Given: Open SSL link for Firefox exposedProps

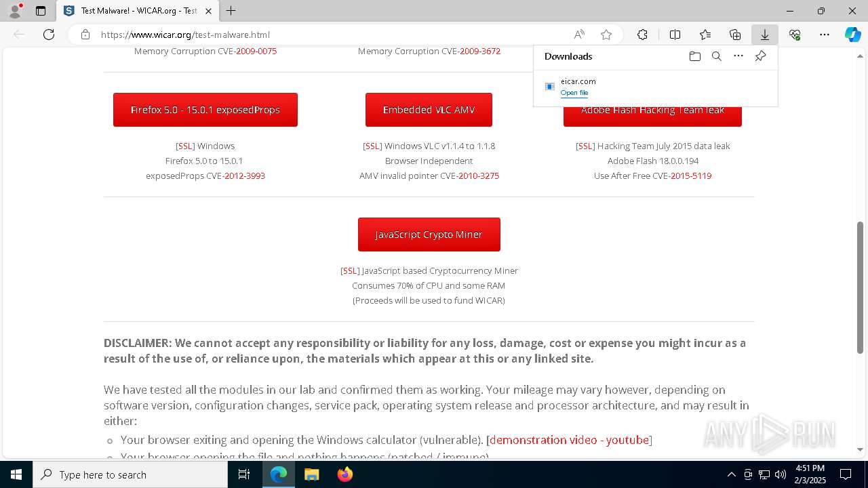Looking at the screenshot, I should [x=185, y=146].
